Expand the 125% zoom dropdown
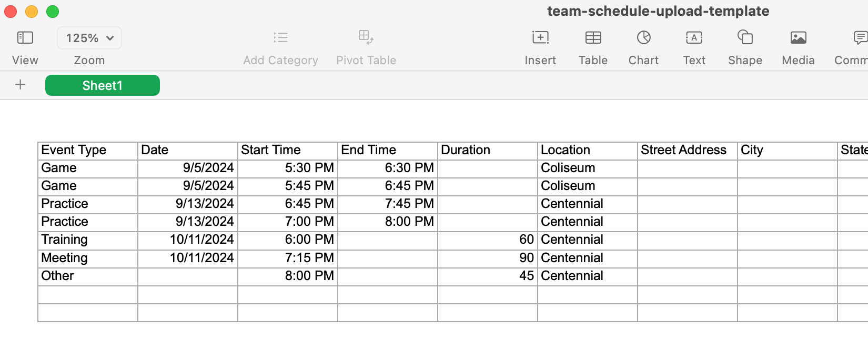The width and height of the screenshot is (868, 338). 89,38
